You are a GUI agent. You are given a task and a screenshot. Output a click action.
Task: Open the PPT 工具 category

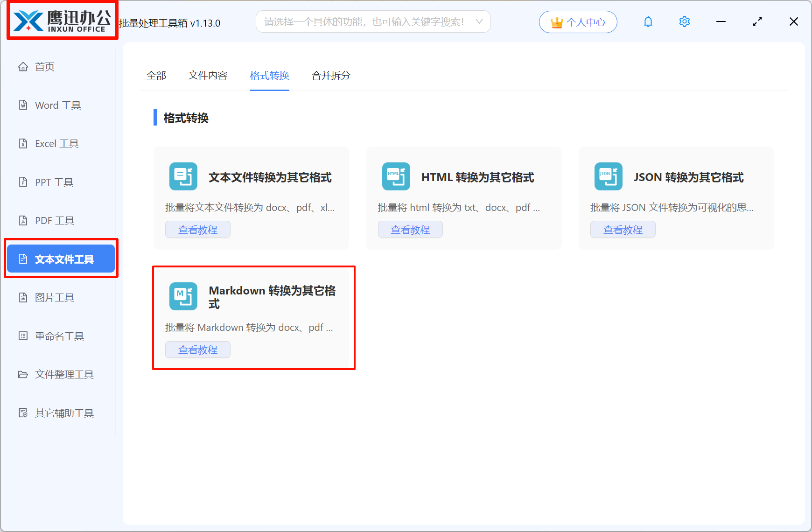click(x=53, y=182)
